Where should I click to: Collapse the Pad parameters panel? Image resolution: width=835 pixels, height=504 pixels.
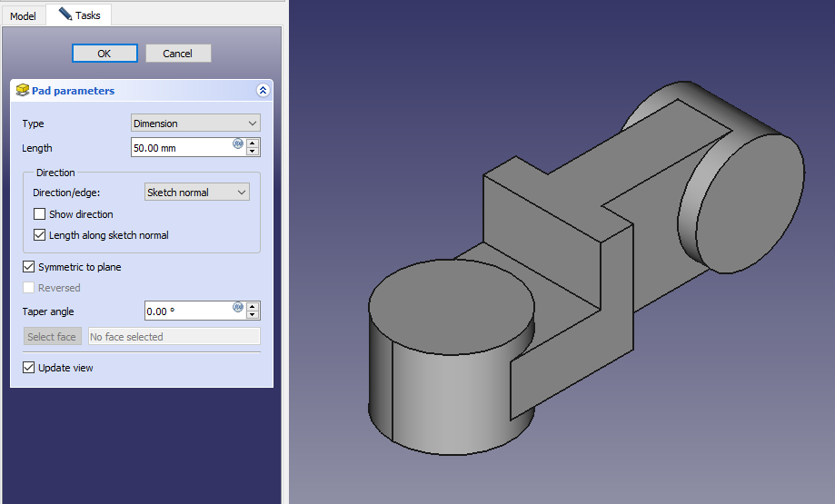pyautogui.click(x=263, y=91)
